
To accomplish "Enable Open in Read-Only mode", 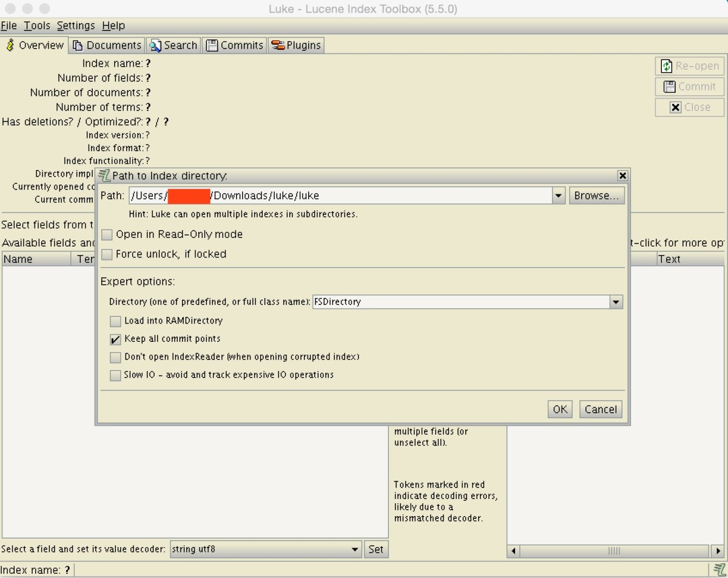I will 107,234.
